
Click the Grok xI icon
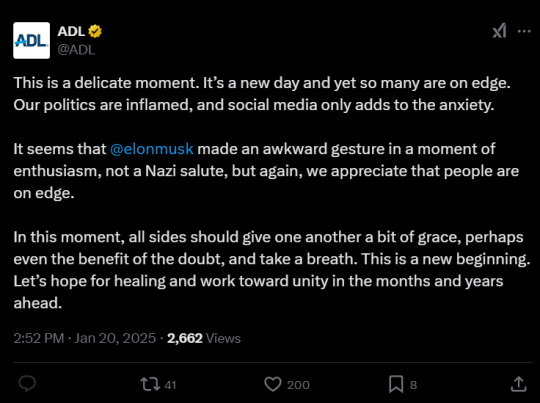499,31
